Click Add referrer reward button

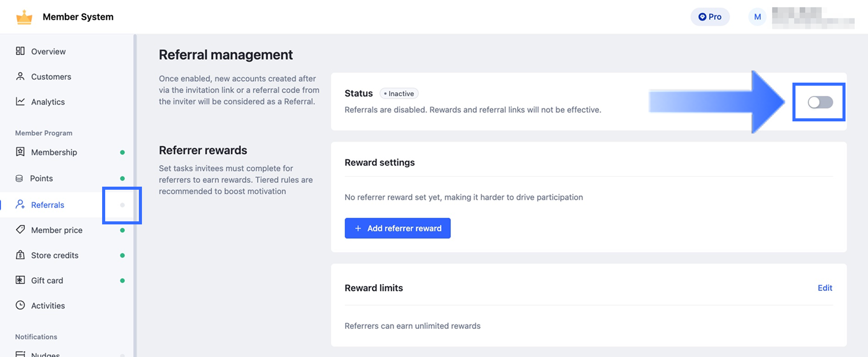click(x=397, y=228)
